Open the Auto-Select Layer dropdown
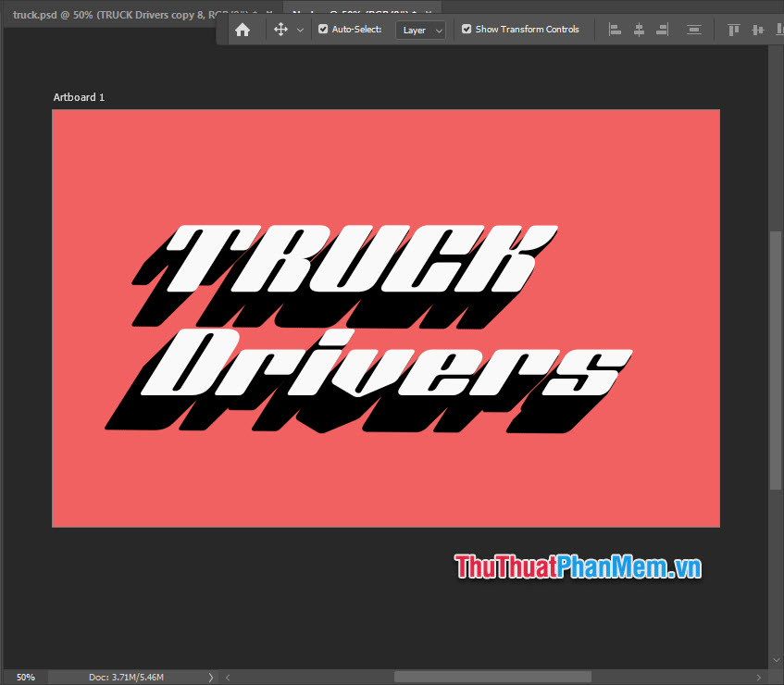 pos(420,30)
